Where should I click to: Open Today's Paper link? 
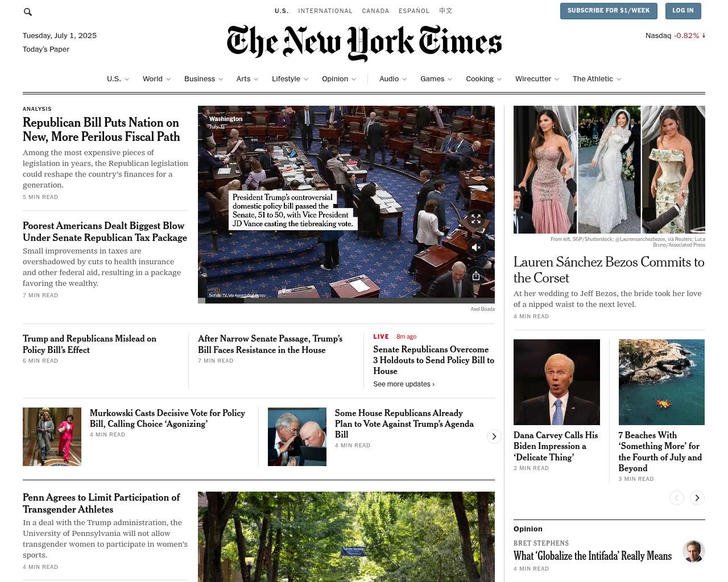46,49
